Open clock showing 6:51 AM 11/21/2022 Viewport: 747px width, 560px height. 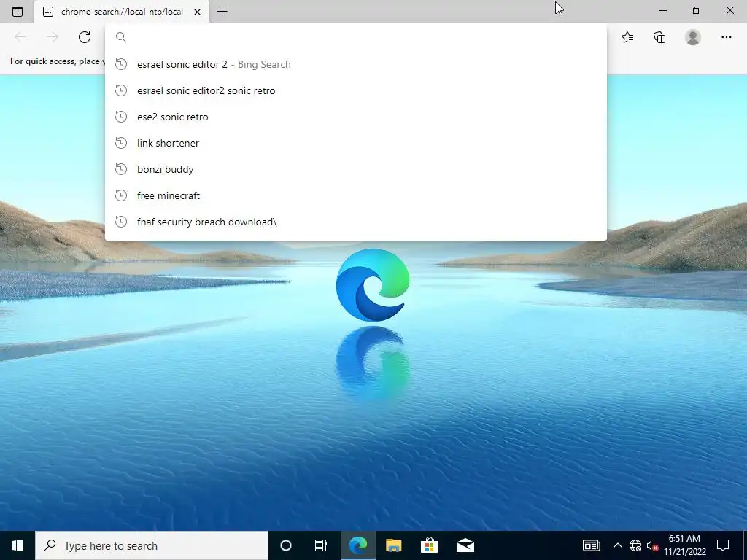point(685,545)
